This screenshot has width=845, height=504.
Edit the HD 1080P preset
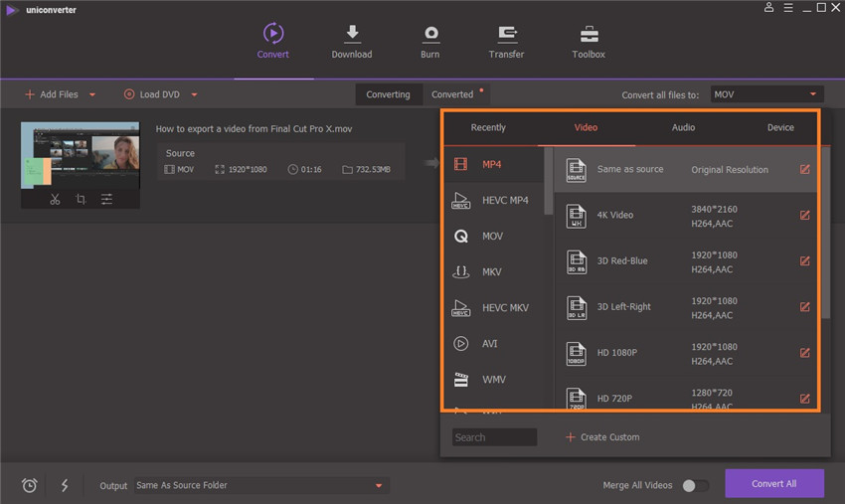[x=804, y=353]
